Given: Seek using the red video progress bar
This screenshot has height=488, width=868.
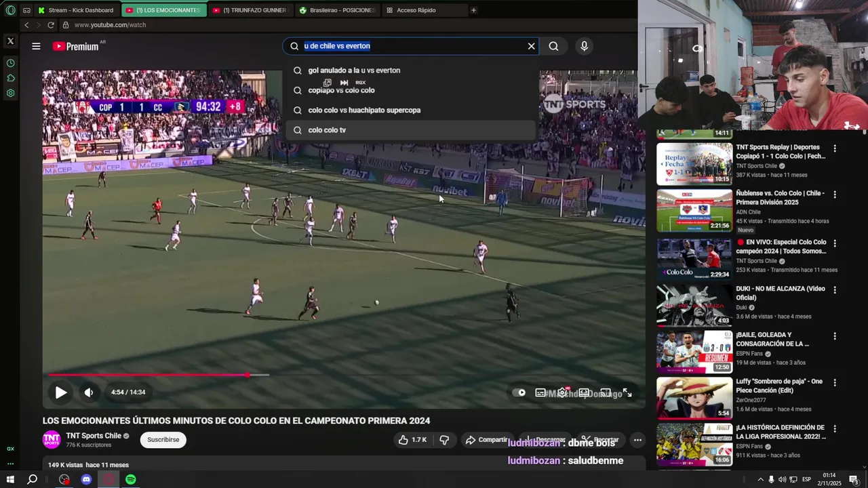Looking at the screenshot, I should pyautogui.click(x=148, y=375).
